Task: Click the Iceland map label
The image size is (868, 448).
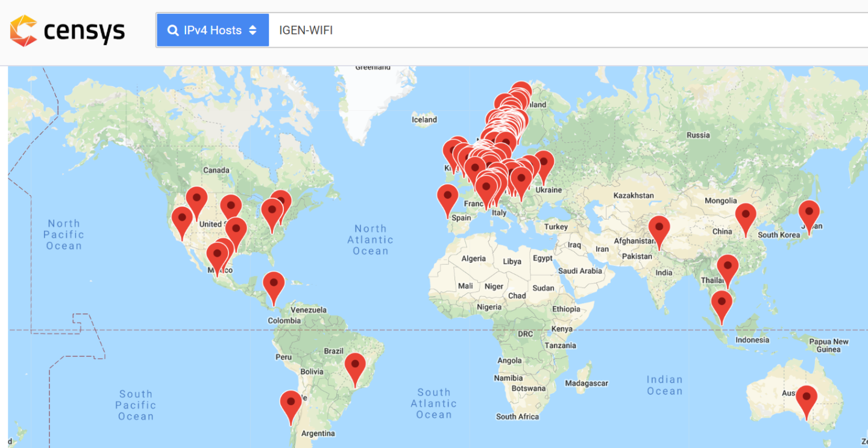Action: (424, 119)
